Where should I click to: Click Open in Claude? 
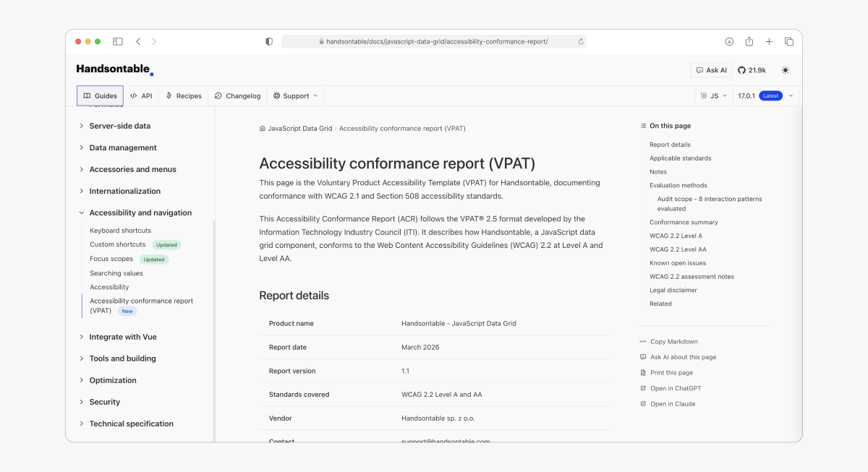668,404
